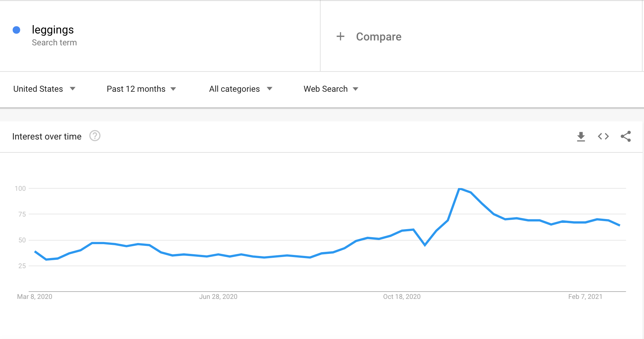Click the Search term subtitle under leggings

point(54,43)
